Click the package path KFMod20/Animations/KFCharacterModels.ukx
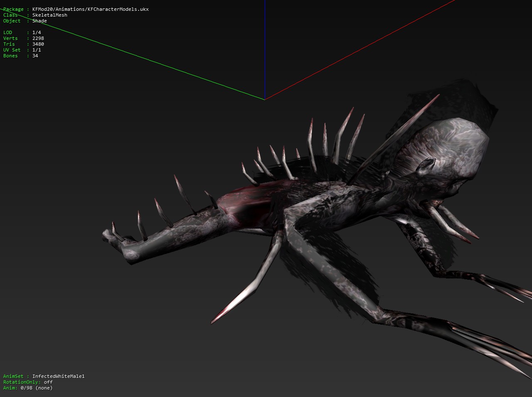Image resolution: width=532 pixels, height=397 pixels. tap(90, 9)
